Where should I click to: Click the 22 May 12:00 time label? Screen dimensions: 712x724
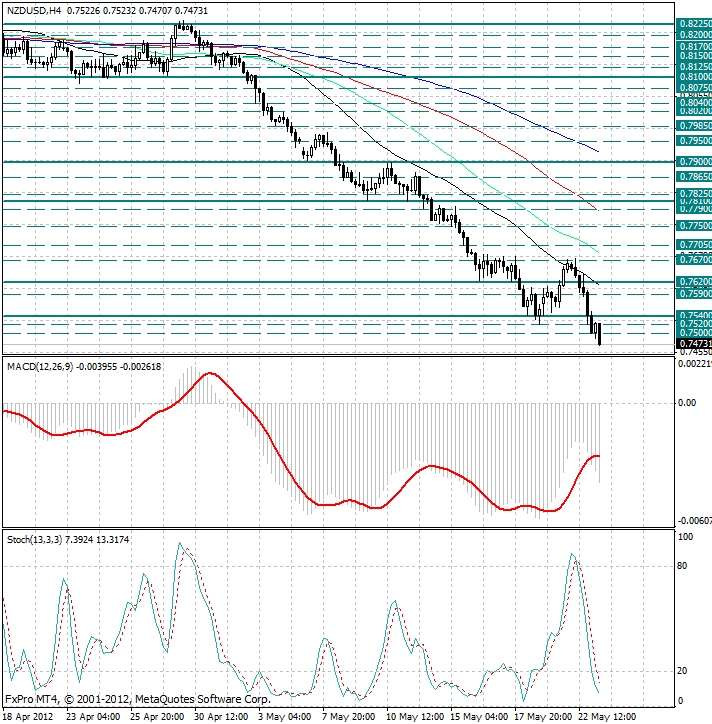click(x=608, y=717)
